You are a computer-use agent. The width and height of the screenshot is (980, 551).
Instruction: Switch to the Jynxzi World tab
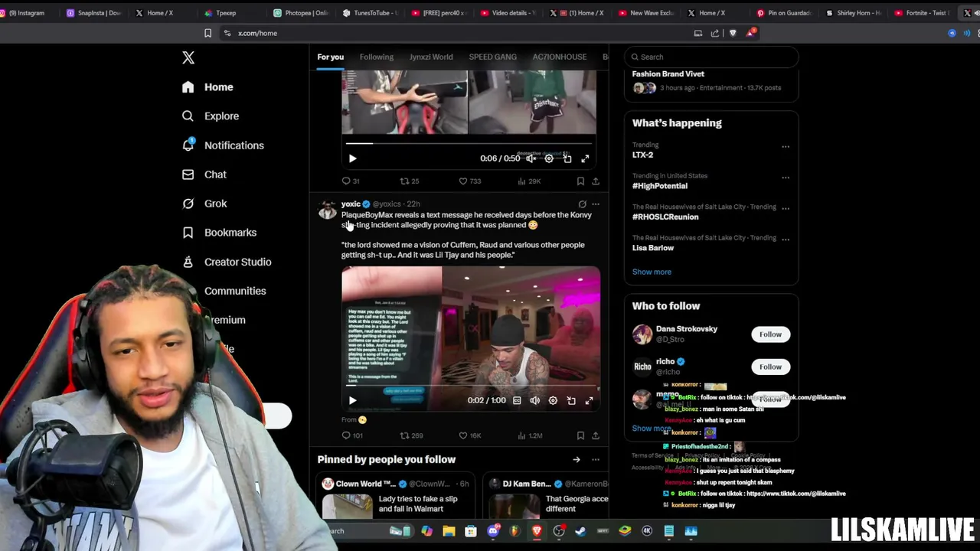[431, 57]
